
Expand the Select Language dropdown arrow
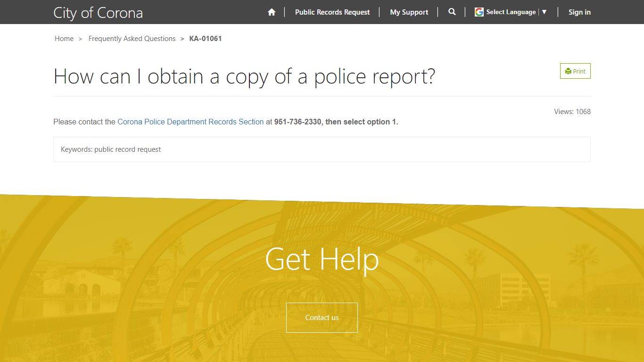[544, 12]
